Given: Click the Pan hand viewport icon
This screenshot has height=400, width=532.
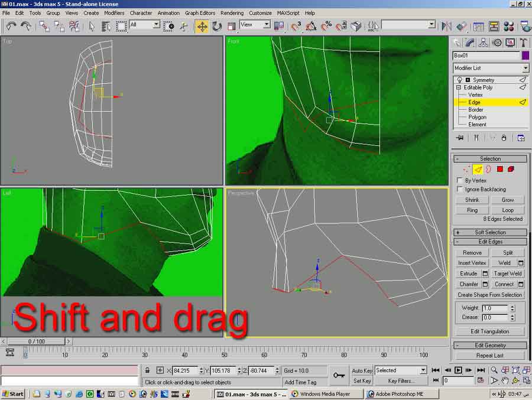Looking at the screenshot, I should [x=505, y=381].
